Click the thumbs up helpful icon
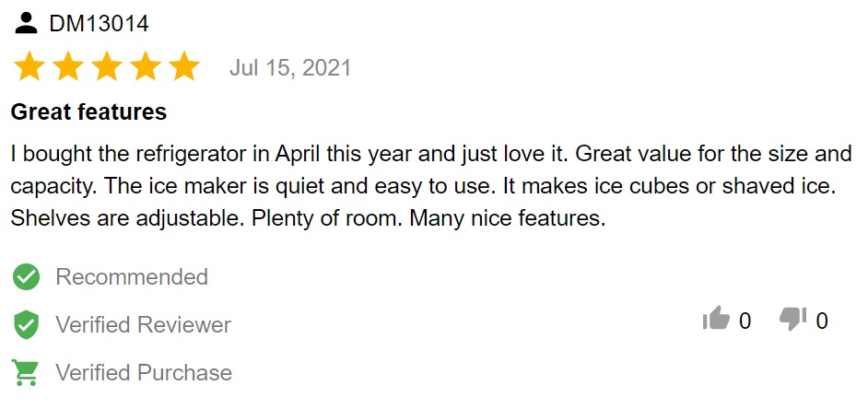This screenshot has width=868, height=409. coord(716,318)
